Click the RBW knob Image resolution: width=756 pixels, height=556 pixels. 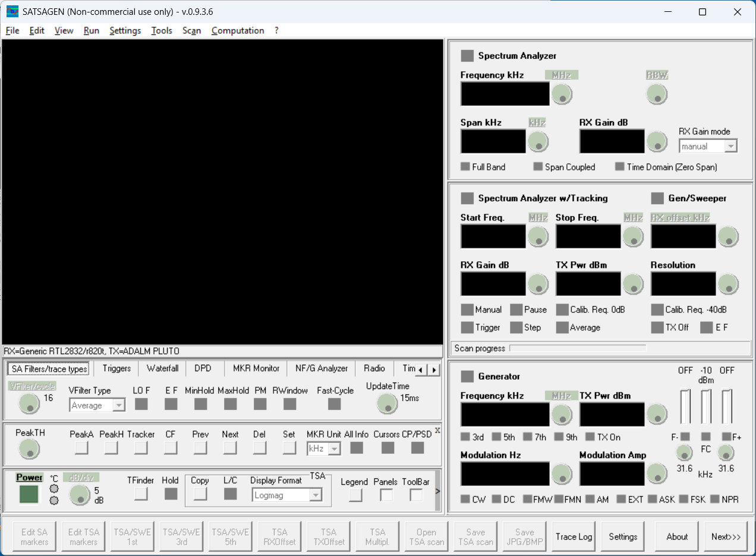coord(657,94)
